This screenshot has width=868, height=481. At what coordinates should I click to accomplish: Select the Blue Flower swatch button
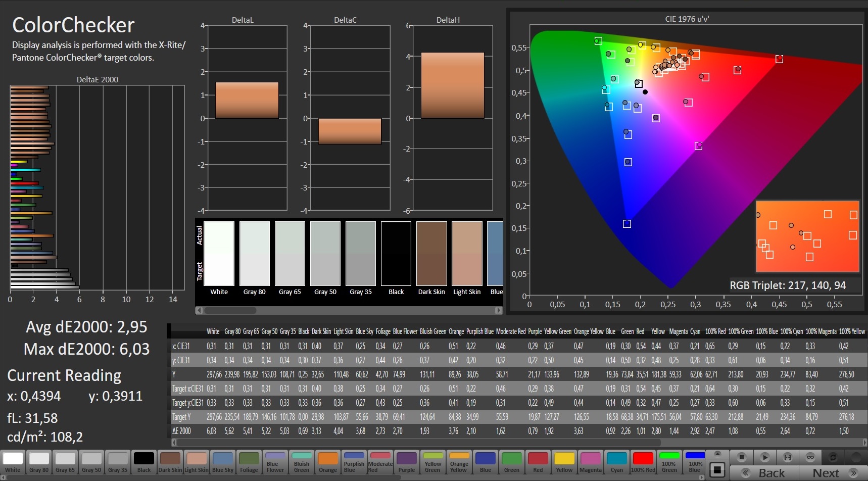pyautogui.click(x=275, y=462)
